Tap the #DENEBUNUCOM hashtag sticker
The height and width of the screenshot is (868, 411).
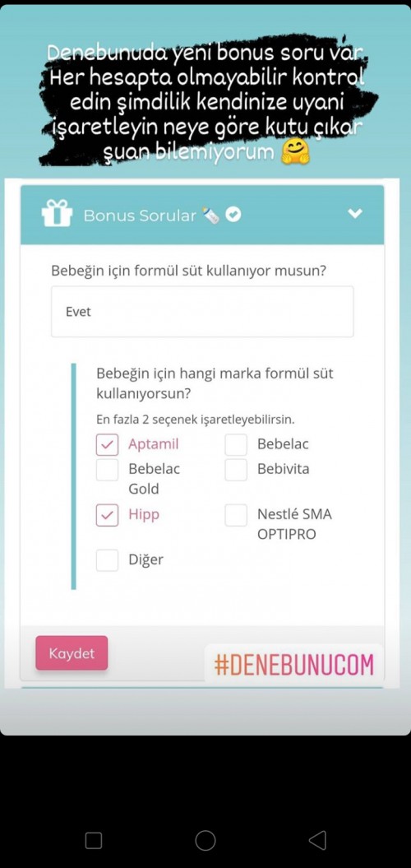(294, 664)
